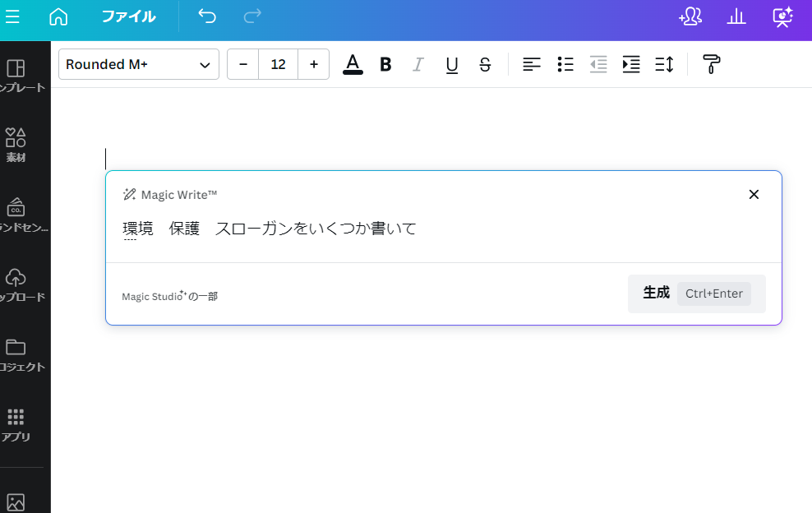Go to Canva home icon

58,16
